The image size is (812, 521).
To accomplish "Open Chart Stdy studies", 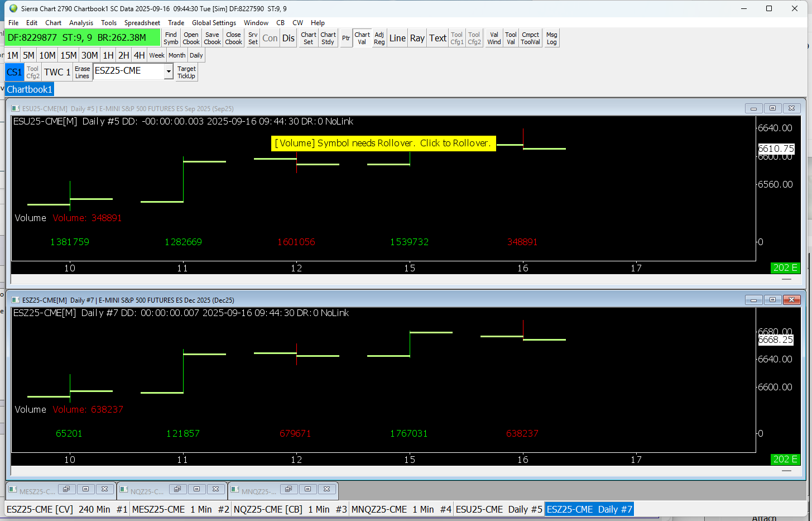I will tap(328, 38).
